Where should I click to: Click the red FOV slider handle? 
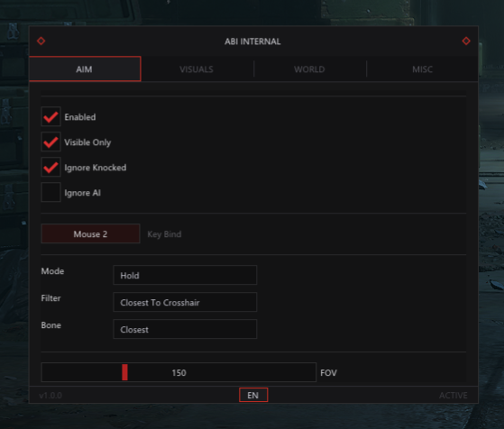(x=124, y=372)
